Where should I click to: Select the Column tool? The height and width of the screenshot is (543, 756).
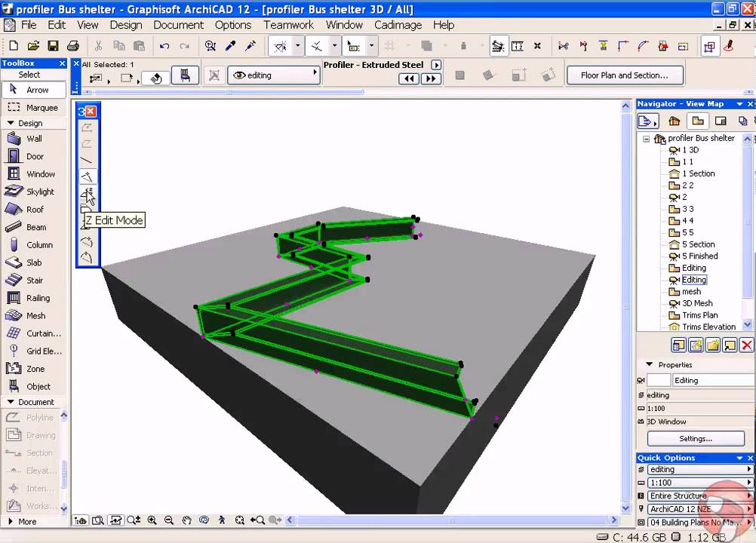point(34,245)
